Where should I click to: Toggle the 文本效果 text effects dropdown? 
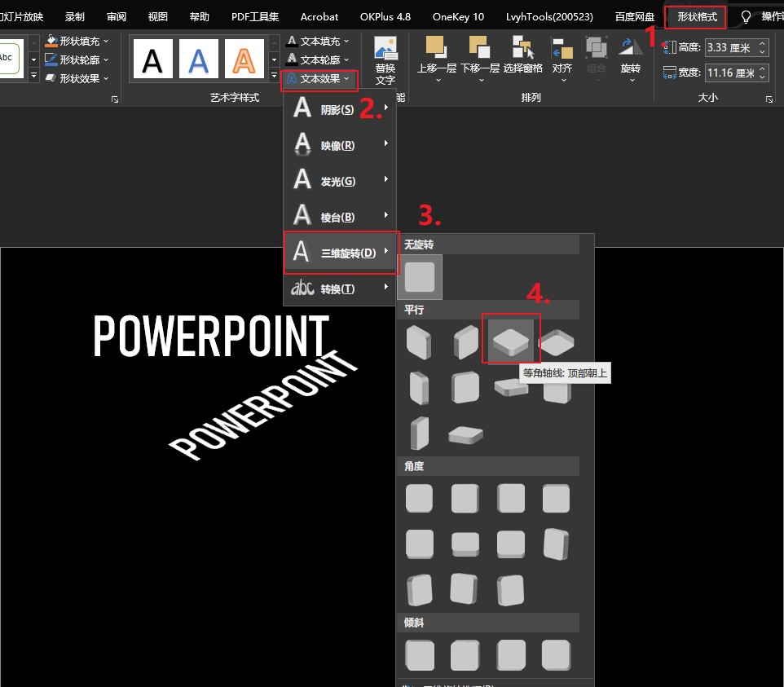pyautogui.click(x=319, y=80)
